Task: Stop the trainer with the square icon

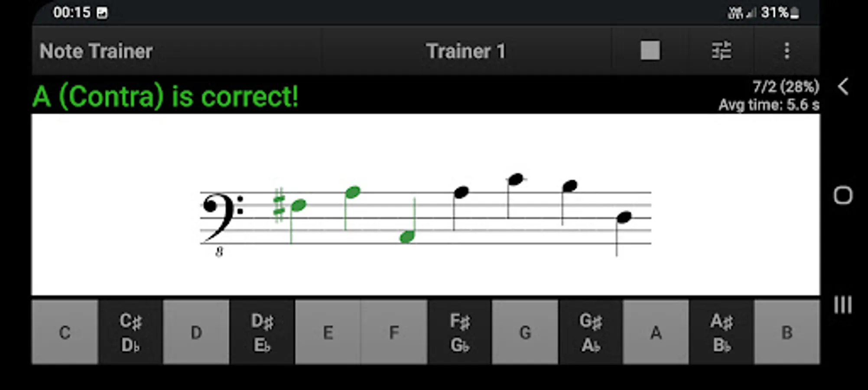Action: pyautogui.click(x=650, y=51)
